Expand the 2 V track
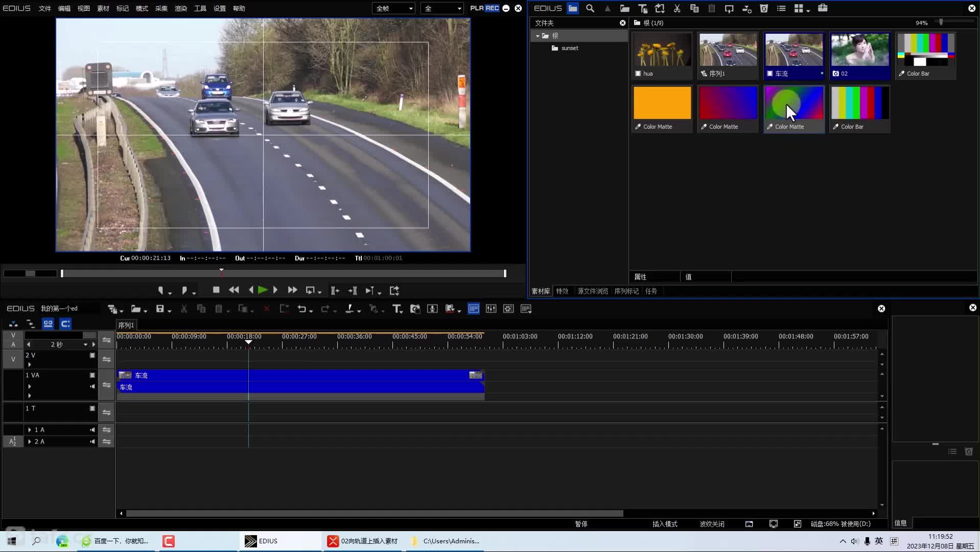The width and height of the screenshot is (980, 552). coord(30,364)
